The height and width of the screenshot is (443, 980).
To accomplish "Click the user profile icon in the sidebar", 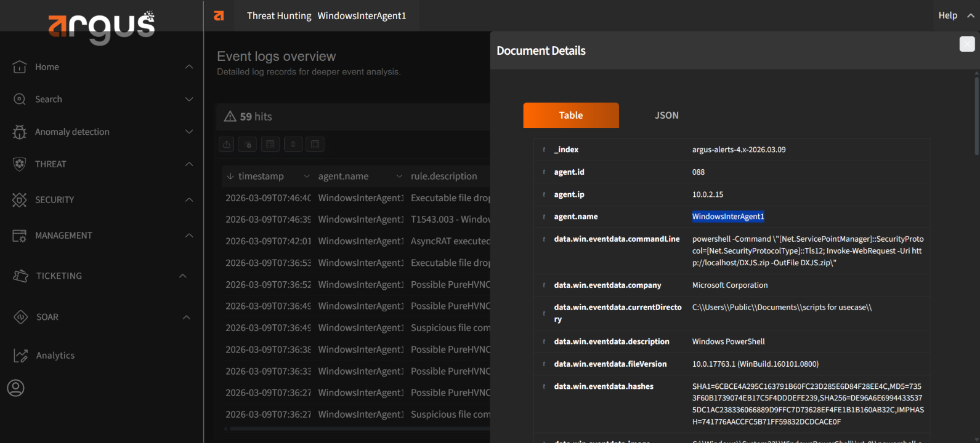I will coord(15,388).
